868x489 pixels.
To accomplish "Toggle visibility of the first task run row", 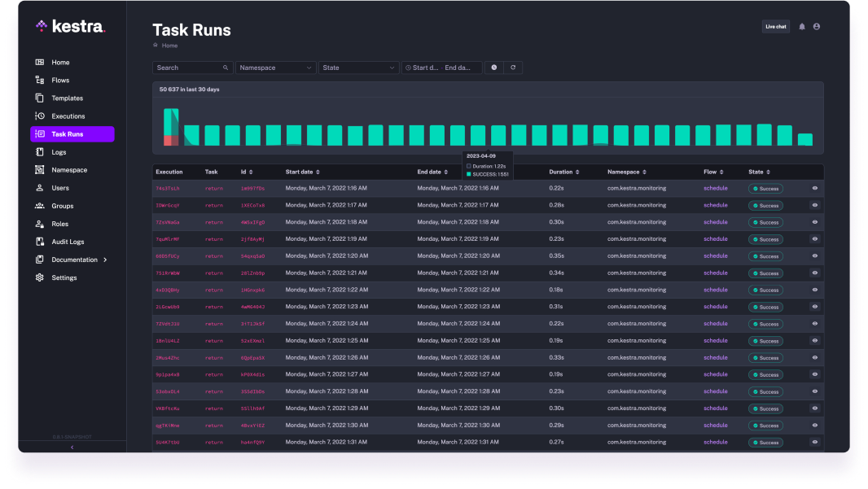I will [x=814, y=188].
